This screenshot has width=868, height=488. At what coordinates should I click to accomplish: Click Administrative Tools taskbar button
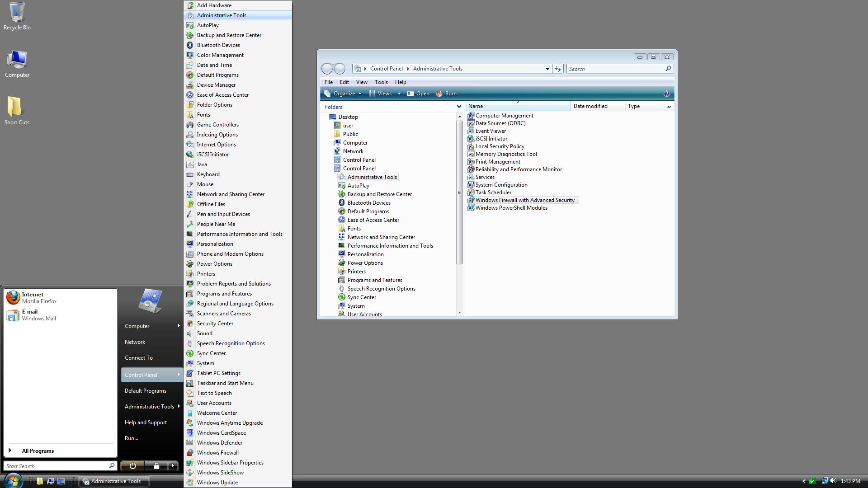114,481
